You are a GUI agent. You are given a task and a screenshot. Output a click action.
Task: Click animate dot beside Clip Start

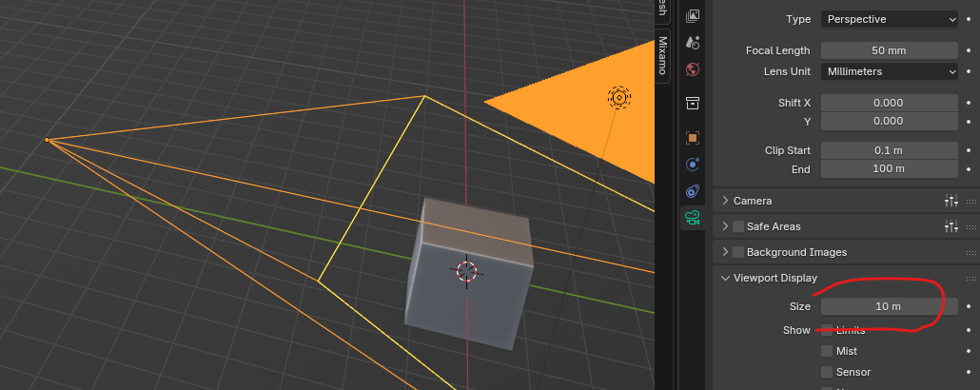coord(969,150)
